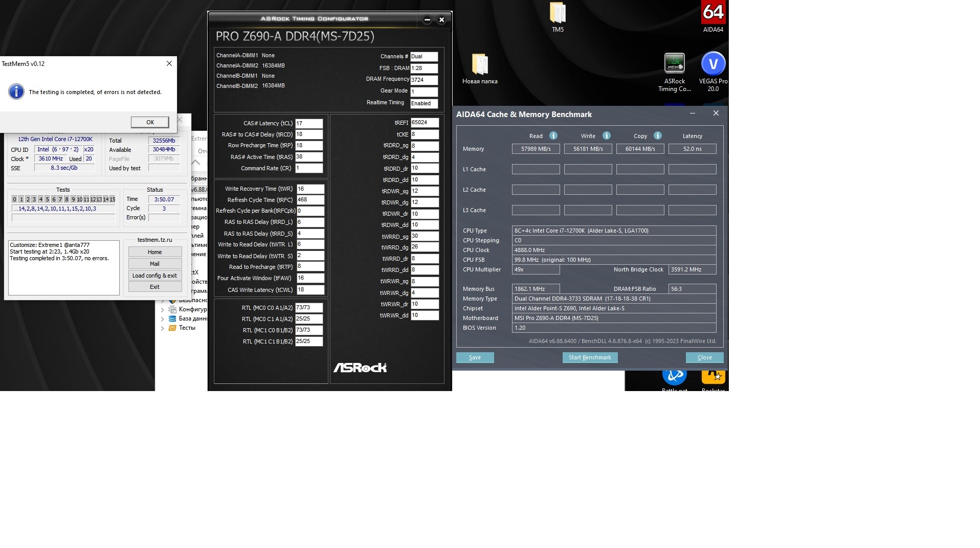Click the Command Rate (CR) field
980x548 pixels.
tap(309, 168)
